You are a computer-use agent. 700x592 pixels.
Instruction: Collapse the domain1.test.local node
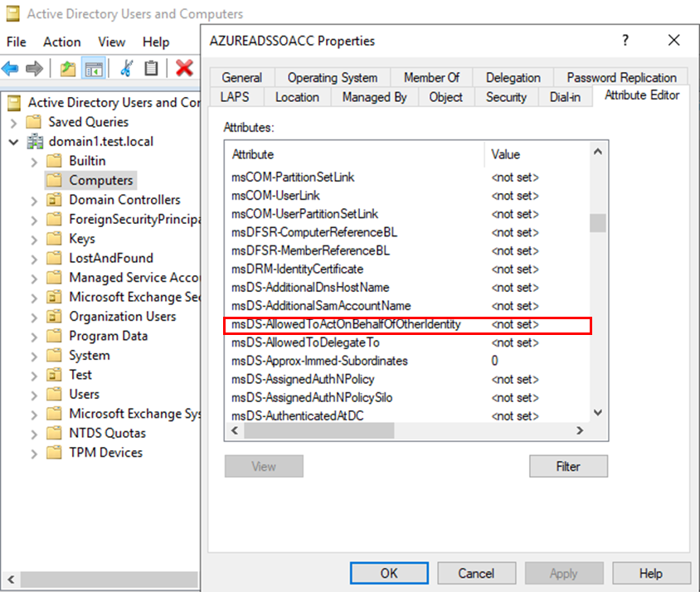(x=14, y=142)
